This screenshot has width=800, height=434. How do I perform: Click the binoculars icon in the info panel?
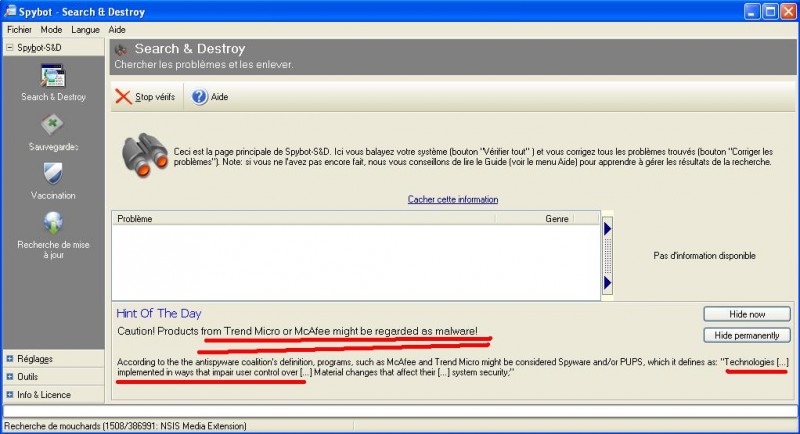pyautogui.click(x=145, y=155)
